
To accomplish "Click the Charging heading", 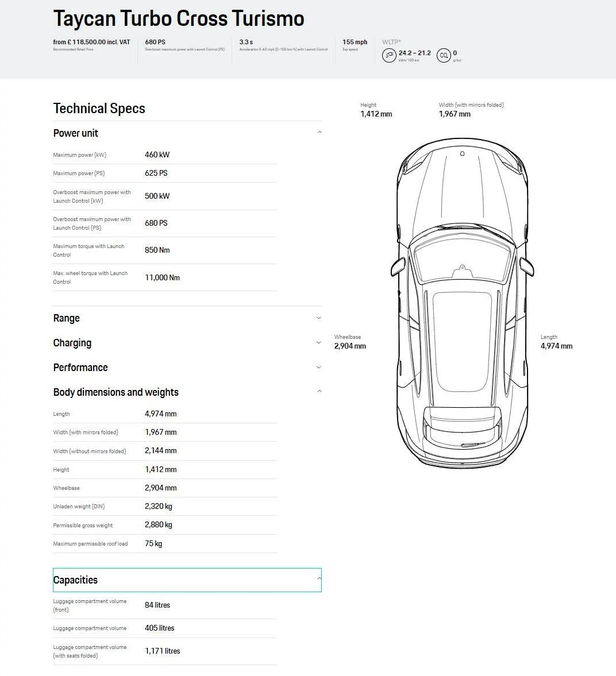I will coord(72,343).
